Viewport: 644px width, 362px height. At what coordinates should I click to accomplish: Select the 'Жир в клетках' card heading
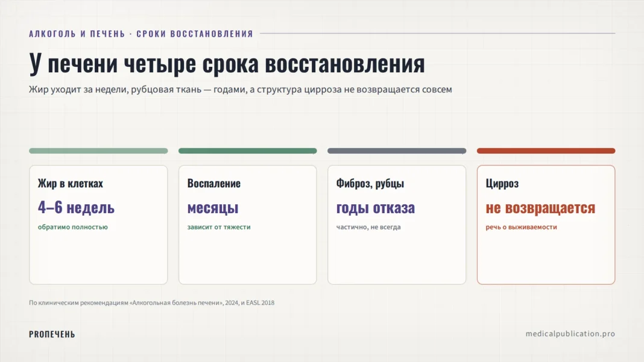tap(70, 184)
